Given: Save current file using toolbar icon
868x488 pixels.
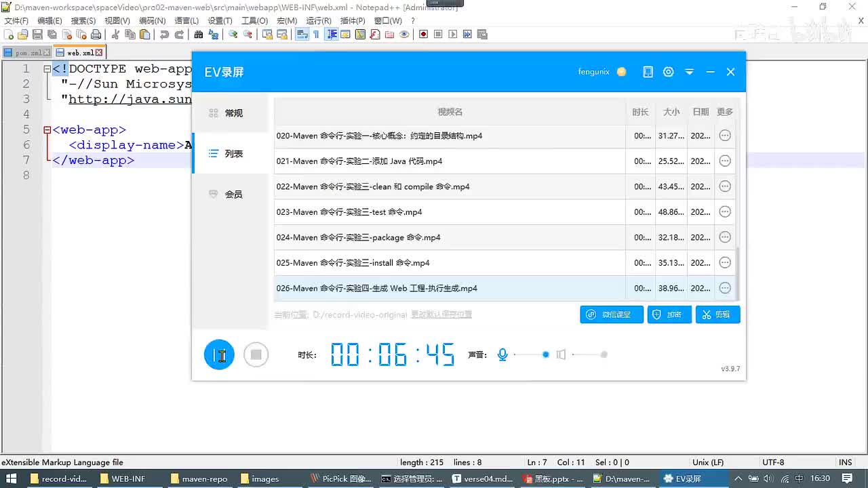Looking at the screenshot, I should pyautogui.click(x=38, y=35).
